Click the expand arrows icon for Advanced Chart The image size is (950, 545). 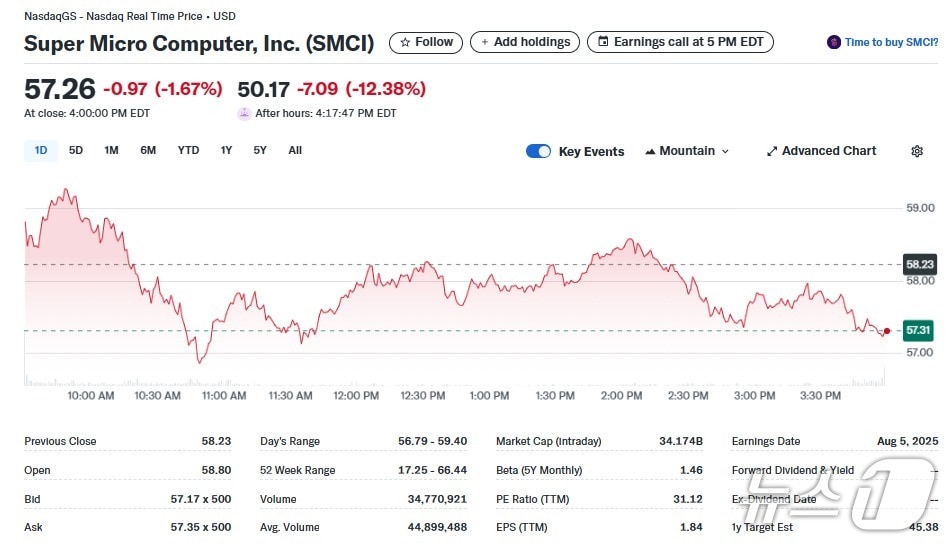[x=772, y=151]
